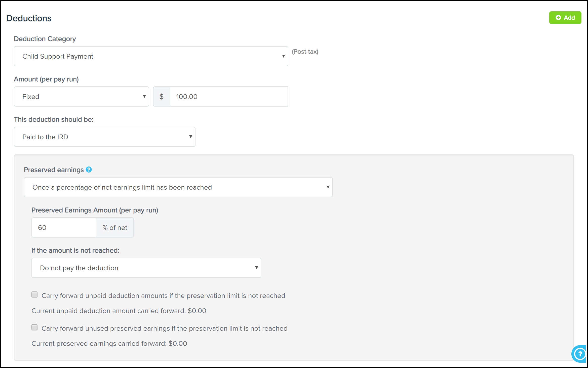Enable carry forward unused preserved earnings

[34, 327]
